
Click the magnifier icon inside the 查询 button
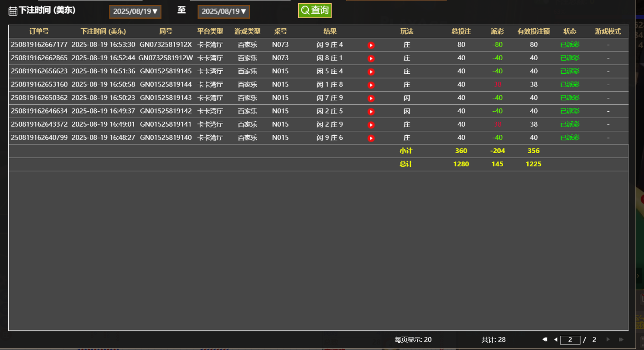[305, 10]
